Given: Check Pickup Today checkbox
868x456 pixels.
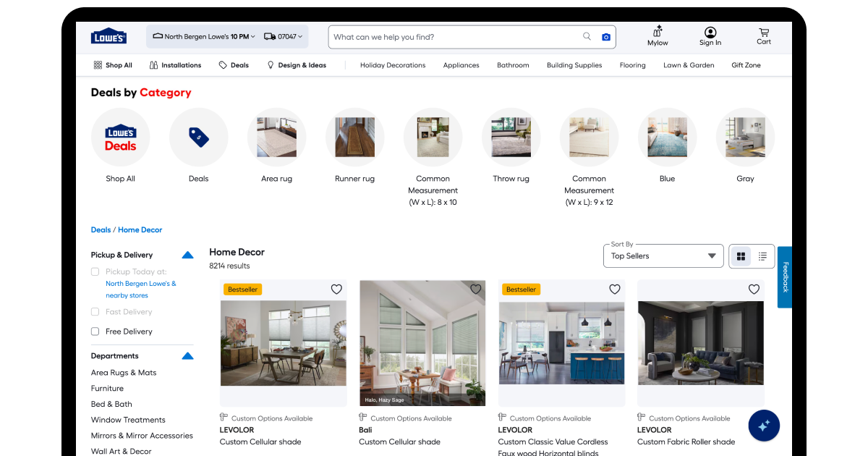Looking at the screenshot, I should [x=95, y=272].
